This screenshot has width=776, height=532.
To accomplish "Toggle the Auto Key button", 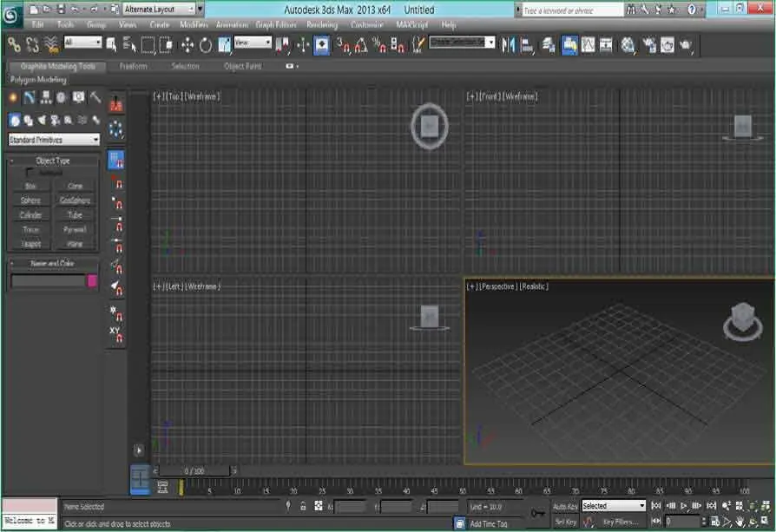I will click(x=565, y=506).
